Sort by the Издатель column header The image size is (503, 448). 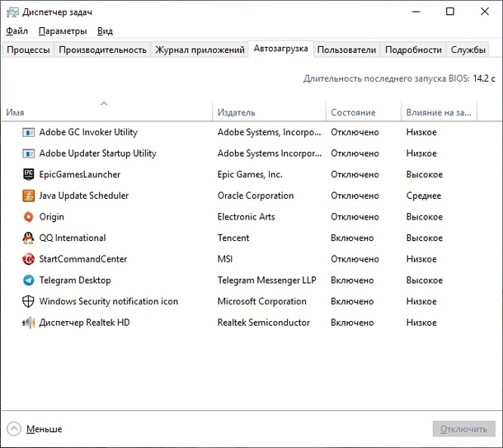269,111
